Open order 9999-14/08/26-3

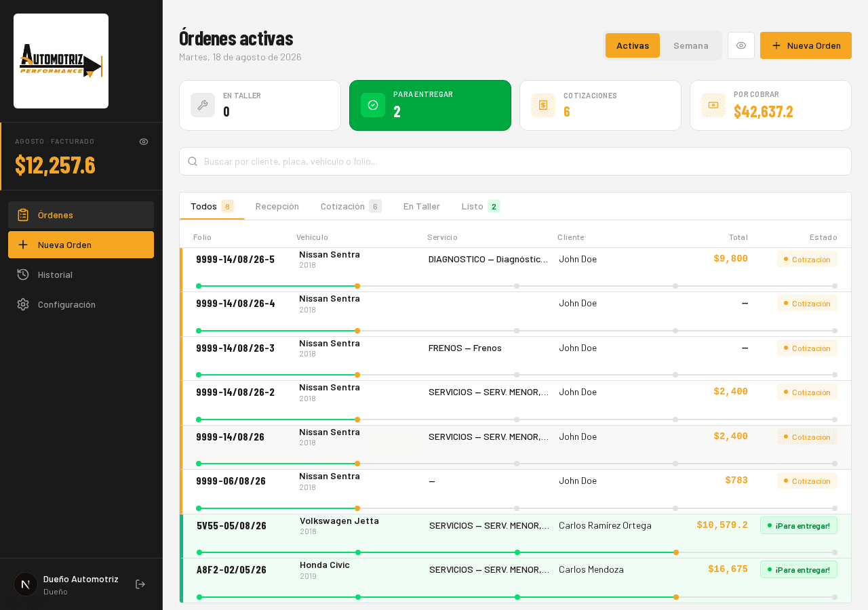[515, 359]
